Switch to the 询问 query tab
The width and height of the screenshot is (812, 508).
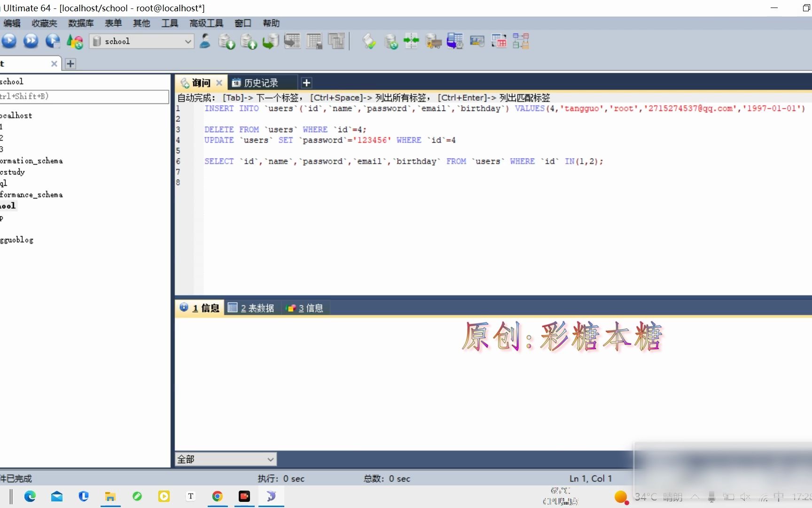click(x=201, y=83)
